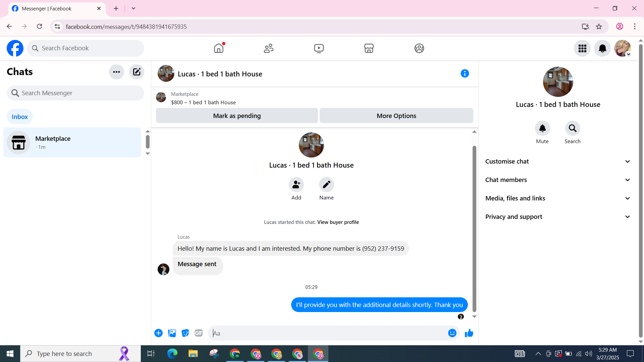This screenshot has width=644, height=362.
Task: Open View buyer profile link
Action: [x=338, y=222]
